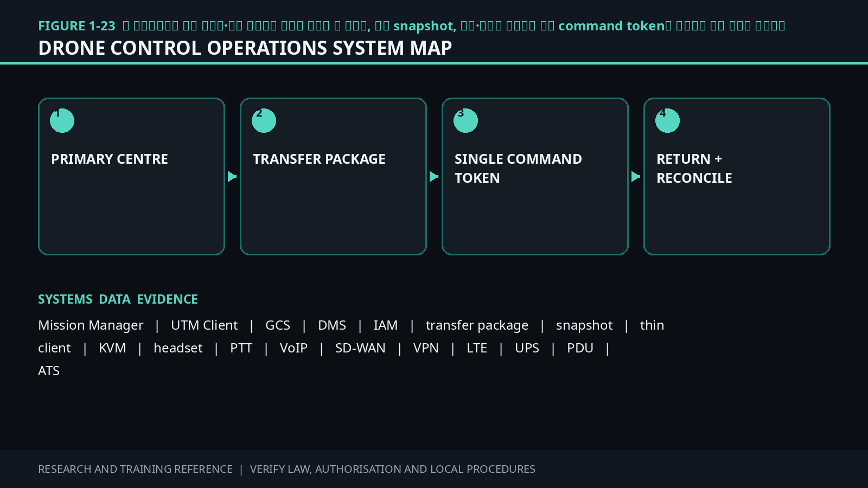868x488 pixels.
Task: Click arrow between Transfer Package and Single Command Token
Action: [434, 177]
